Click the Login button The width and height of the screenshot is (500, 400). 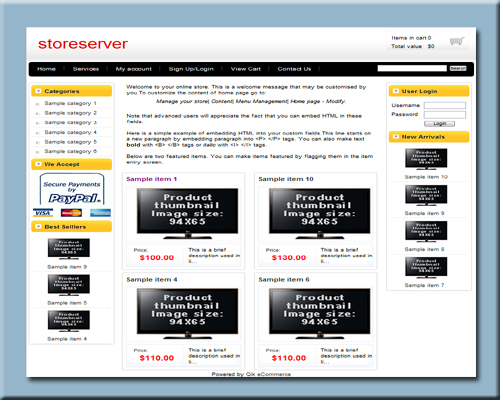(439, 124)
